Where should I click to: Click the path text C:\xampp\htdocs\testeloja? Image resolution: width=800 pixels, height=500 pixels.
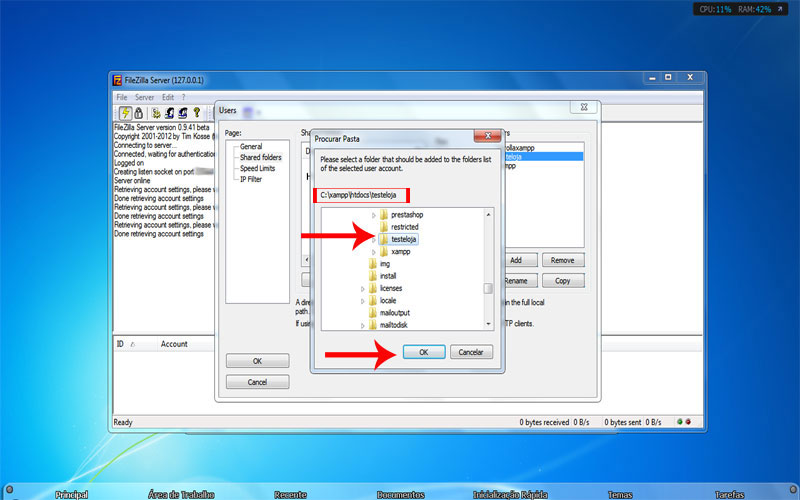(x=358, y=195)
